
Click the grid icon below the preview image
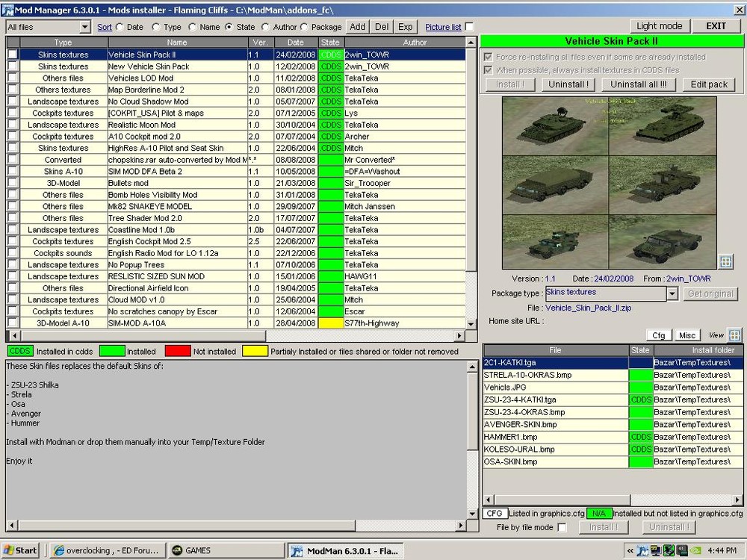[725, 261]
